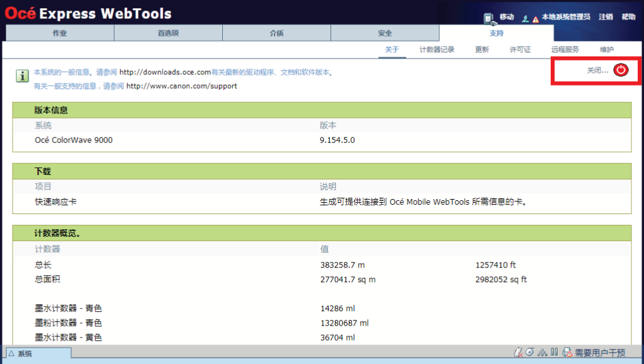
Task: Click the red power shutdown icon
Action: click(621, 70)
